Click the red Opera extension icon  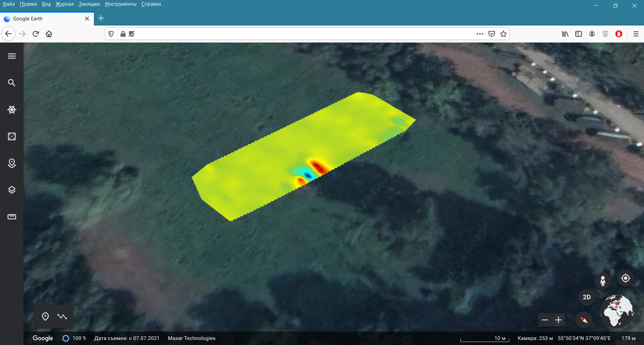(619, 34)
